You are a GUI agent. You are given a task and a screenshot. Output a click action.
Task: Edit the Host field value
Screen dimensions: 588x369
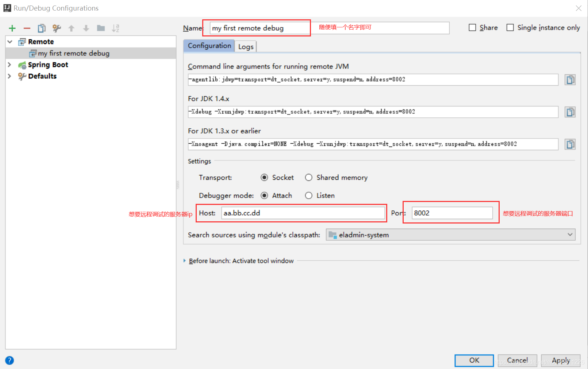click(304, 213)
